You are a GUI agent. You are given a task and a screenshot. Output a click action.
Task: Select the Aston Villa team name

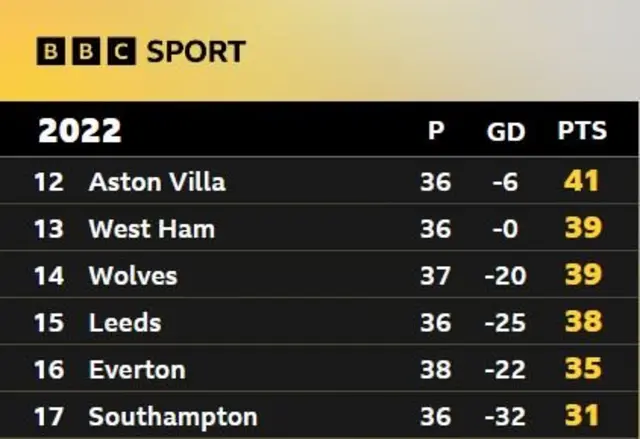(157, 182)
